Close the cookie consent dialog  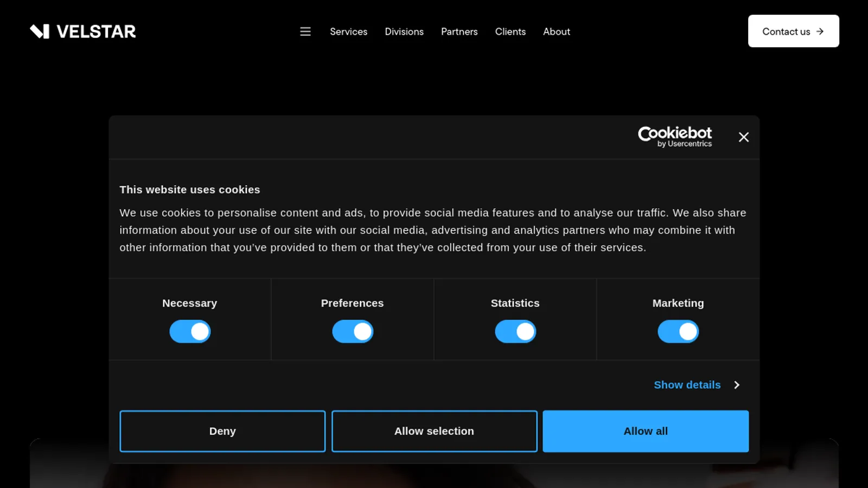coord(744,137)
